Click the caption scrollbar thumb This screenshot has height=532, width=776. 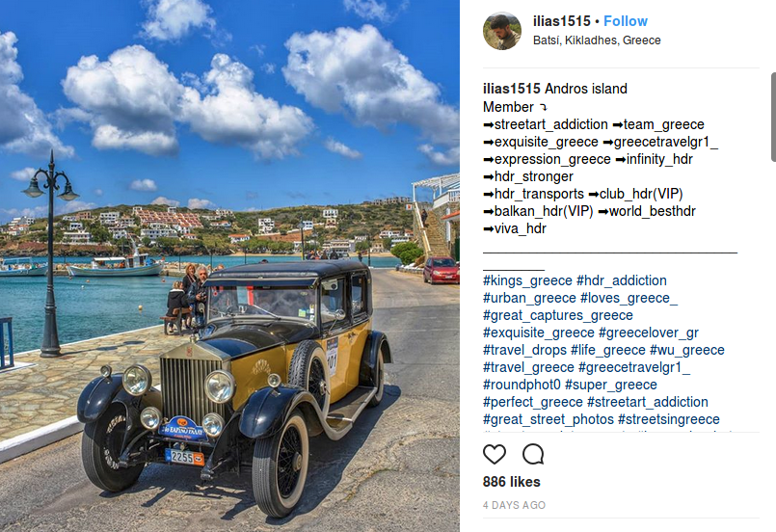click(773, 117)
